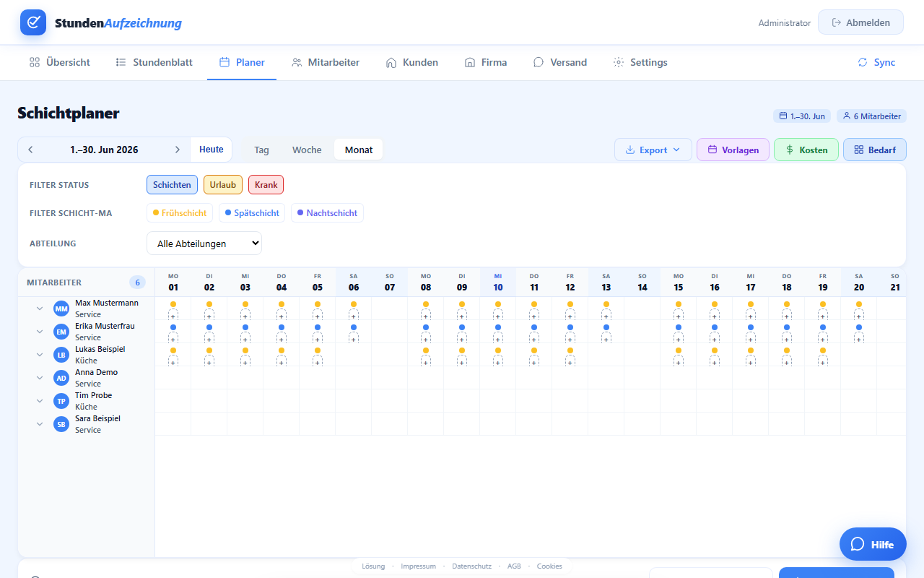Image resolution: width=924 pixels, height=578 pixels.
Task: Click the SB avatar for Sara Beispiel
Action: pos(61,424)
